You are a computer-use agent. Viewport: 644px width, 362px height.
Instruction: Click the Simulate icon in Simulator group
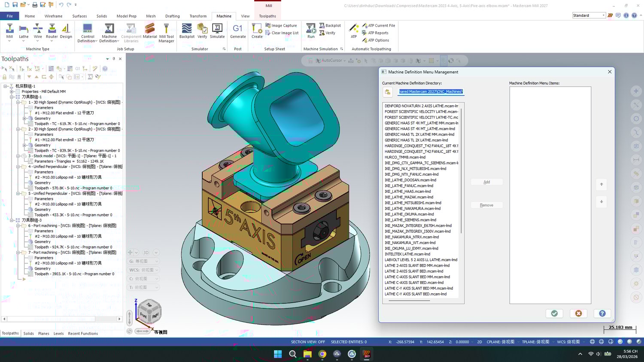pyautogui.click(x=217, y=31)
